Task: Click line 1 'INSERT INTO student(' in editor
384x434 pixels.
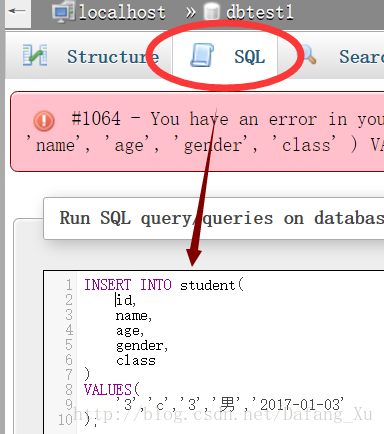Action: [164, 285]
